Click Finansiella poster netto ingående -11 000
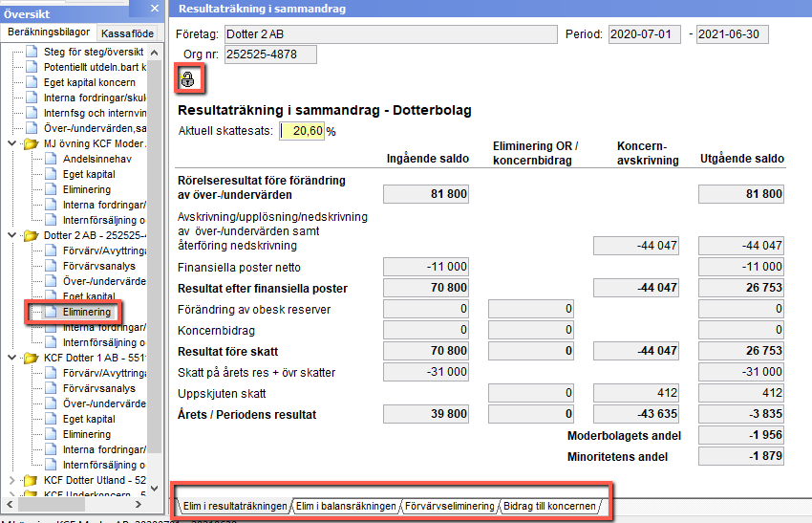The width and height of the screenshot is (812, 523). pos(426,267)
